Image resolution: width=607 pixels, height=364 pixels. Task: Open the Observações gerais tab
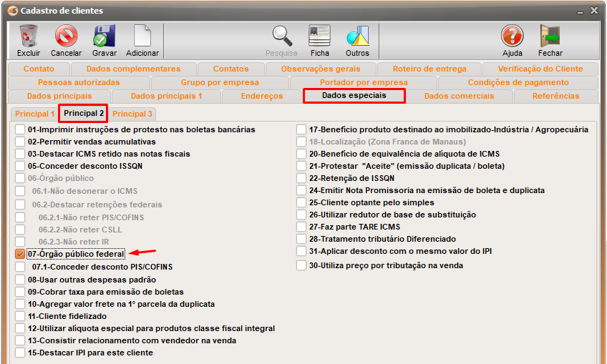pos(320,69)
